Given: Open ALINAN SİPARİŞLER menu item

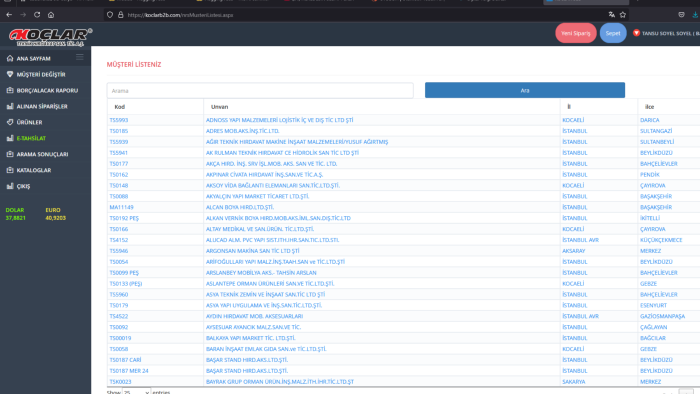Looking at the screenshot, I should [x=42, y=106].
